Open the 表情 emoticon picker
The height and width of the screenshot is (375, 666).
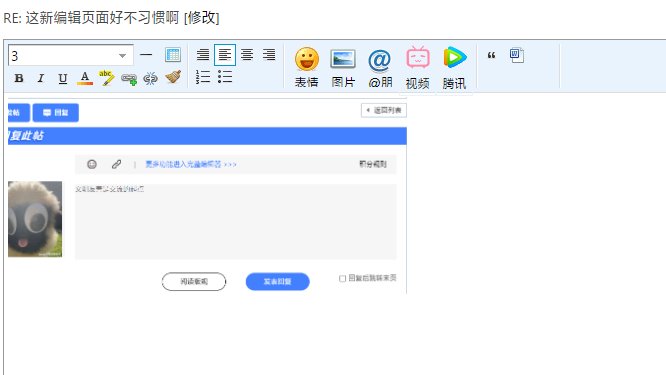[x=307, y=67]
